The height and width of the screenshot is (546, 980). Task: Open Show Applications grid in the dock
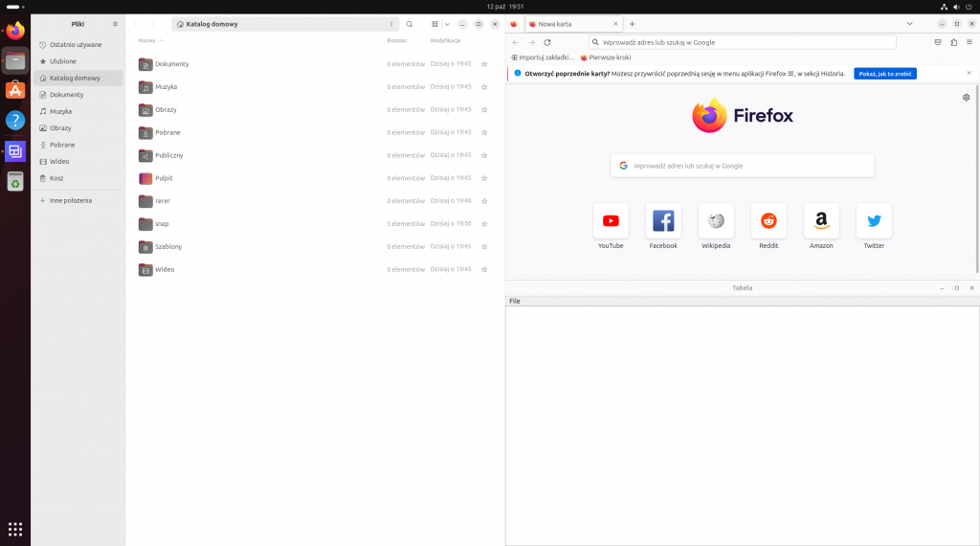tap(15, 529)
